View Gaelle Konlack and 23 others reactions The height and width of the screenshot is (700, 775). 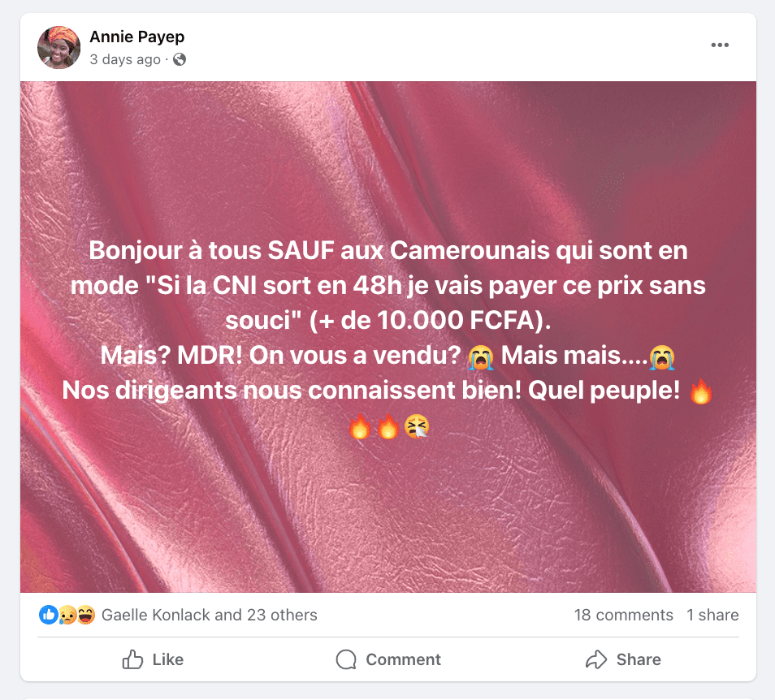[x=209, y=615]
